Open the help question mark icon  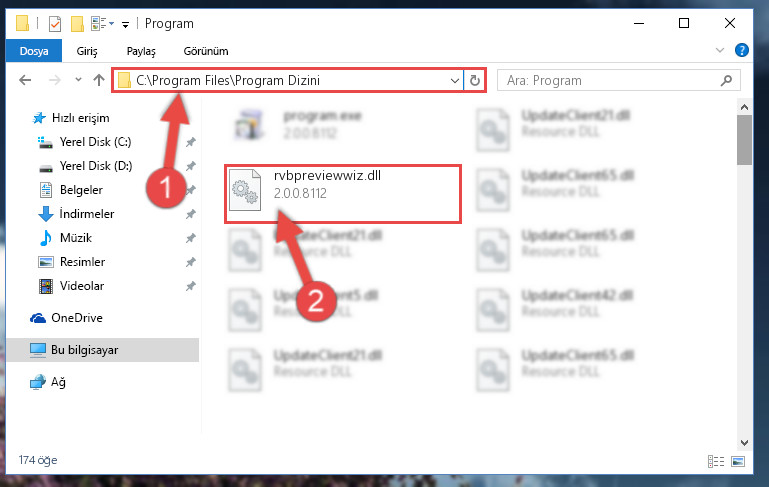point(742,50)
